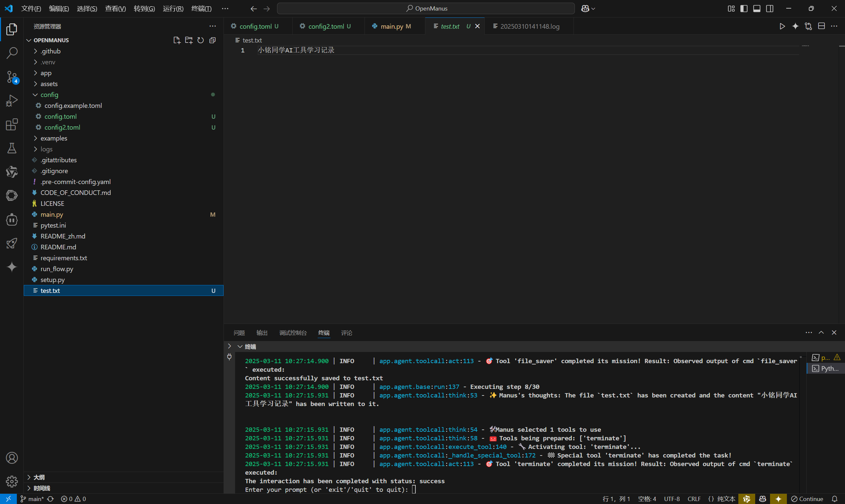845x504 pixels.
Task: Toggle the bottom panel layout button
Action: [x=757, y=9]
